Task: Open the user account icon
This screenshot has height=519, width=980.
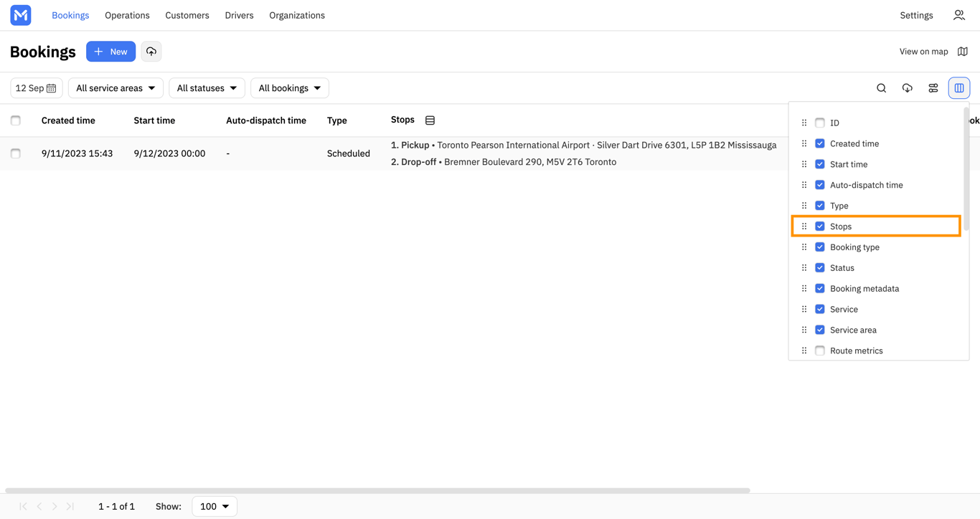Action: (x=959, y=15)
